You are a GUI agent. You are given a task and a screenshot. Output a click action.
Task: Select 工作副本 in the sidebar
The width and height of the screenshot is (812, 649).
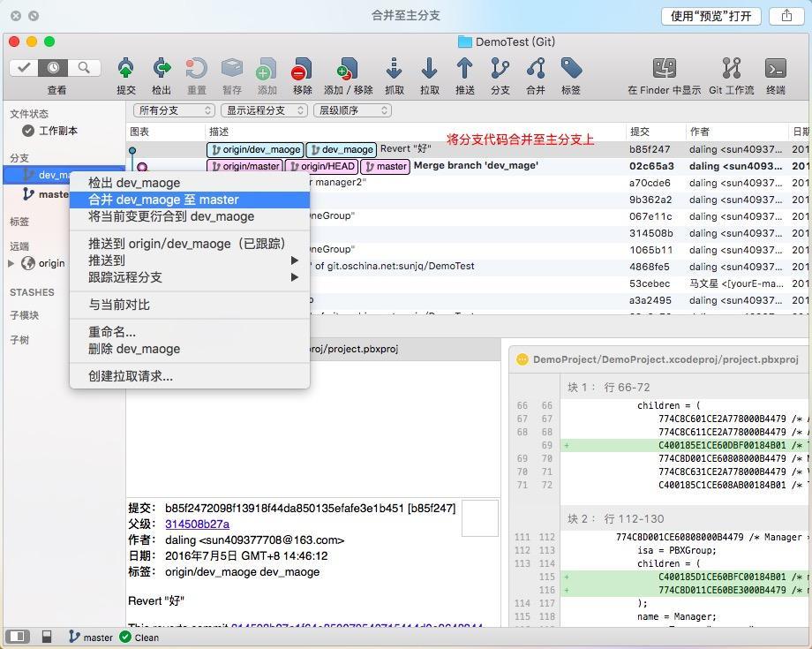[58, 131]
